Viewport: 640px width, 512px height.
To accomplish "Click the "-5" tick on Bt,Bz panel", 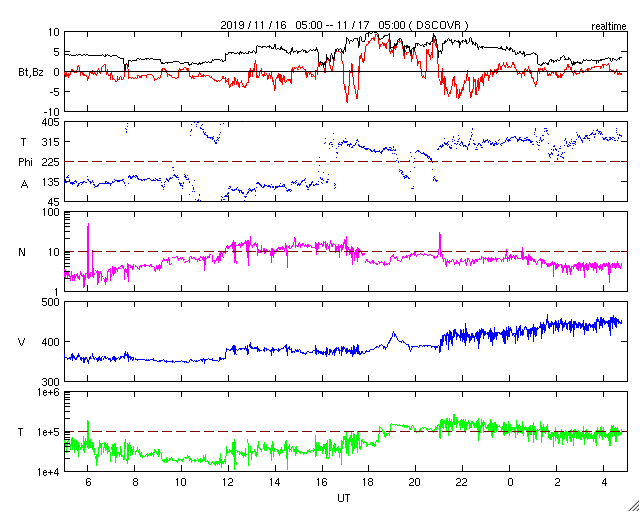I will 54,92.
